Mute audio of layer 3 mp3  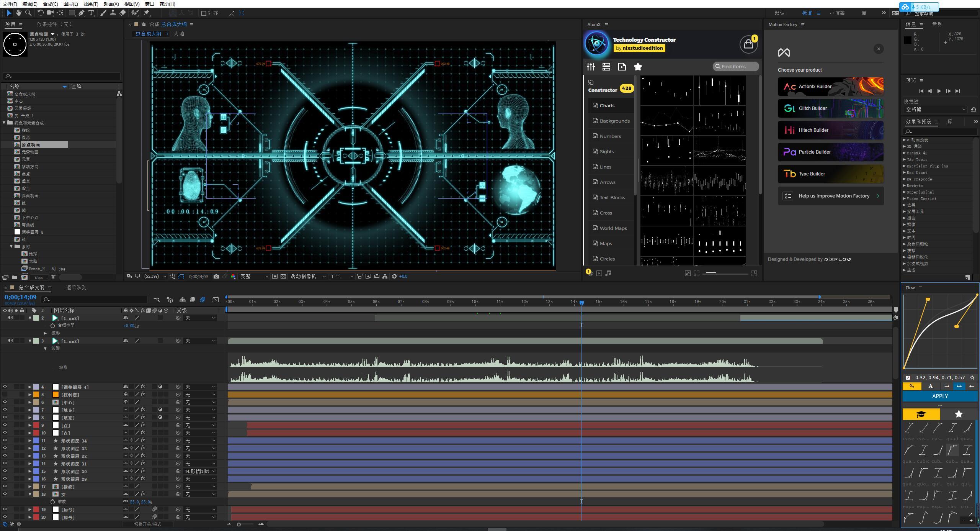click(x=10, y=341)
